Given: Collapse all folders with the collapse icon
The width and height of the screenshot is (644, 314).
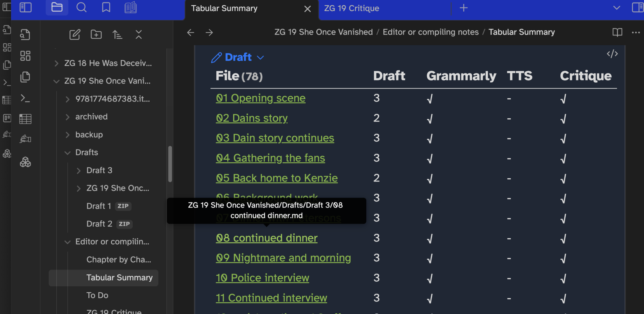Looking at the screenshot, I should pos(139,35).
